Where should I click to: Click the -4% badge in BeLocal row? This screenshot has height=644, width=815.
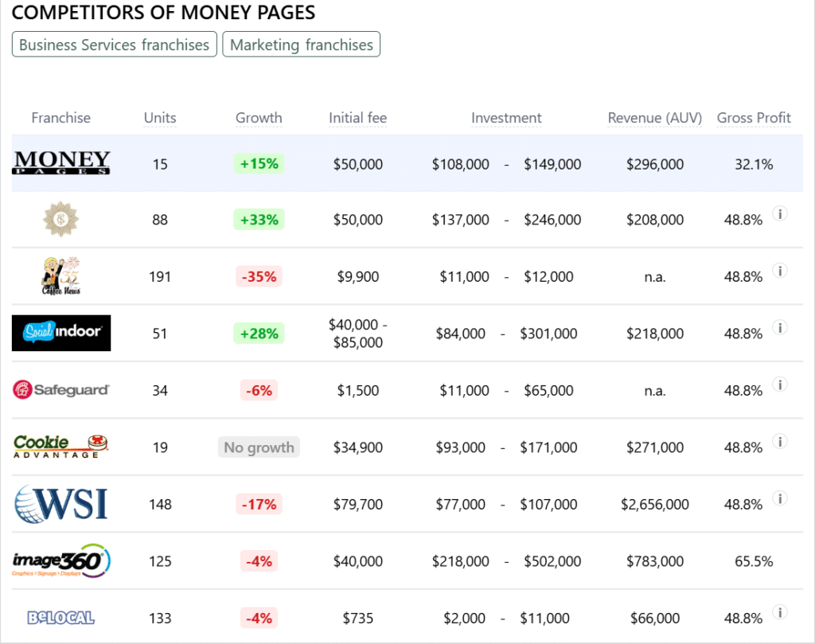[259, 618]
